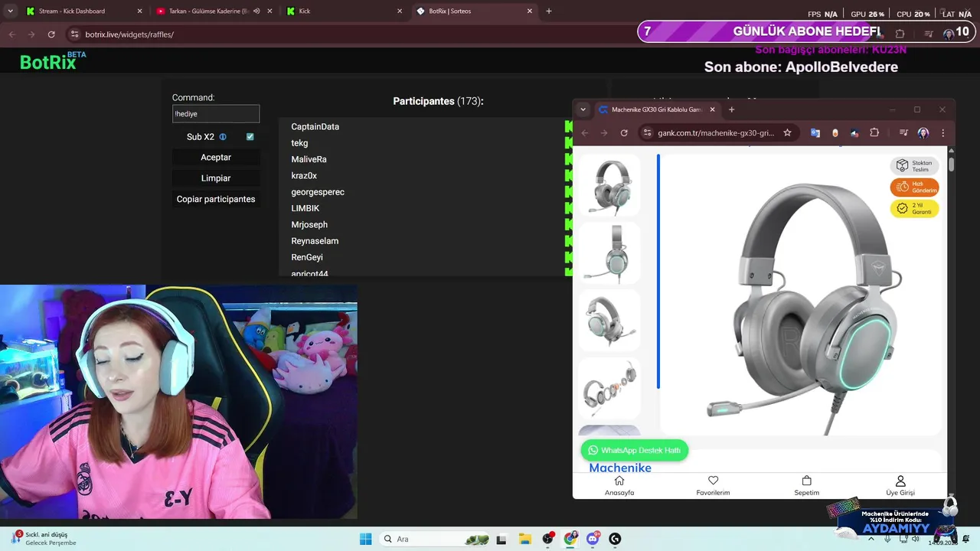Click participant georgesperec

318,192
